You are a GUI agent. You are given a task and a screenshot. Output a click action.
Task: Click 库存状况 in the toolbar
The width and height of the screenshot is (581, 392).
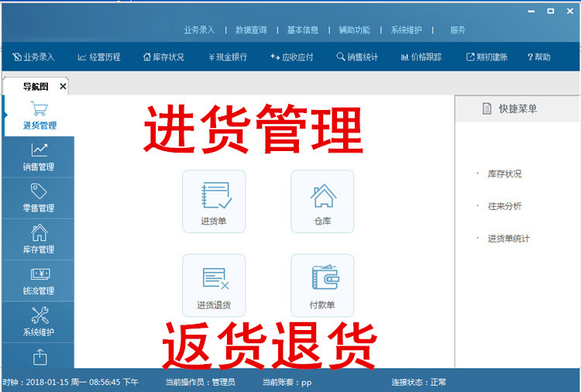(x=163, y=57)
